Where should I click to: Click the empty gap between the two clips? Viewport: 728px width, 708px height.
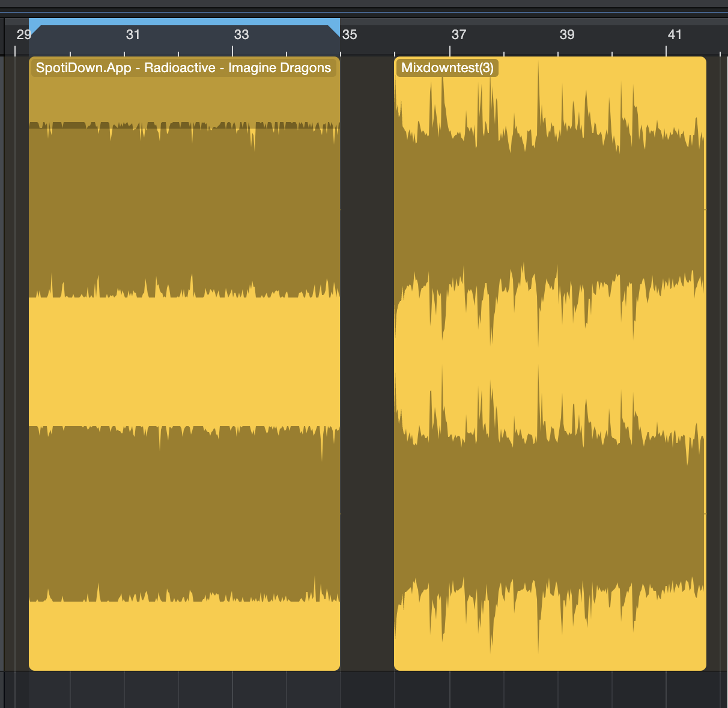(x=367, y=361)
